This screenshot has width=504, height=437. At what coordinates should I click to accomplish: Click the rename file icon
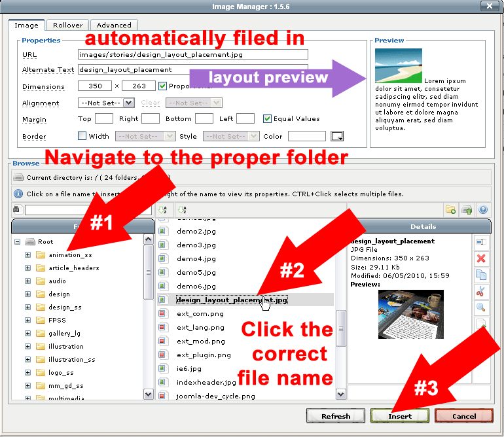click(x=480, y=242)
